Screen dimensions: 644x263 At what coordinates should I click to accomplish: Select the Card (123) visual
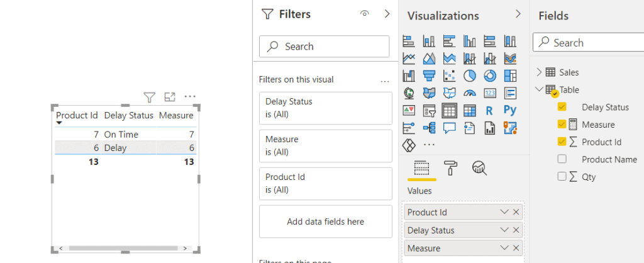(x=490, y=93)
